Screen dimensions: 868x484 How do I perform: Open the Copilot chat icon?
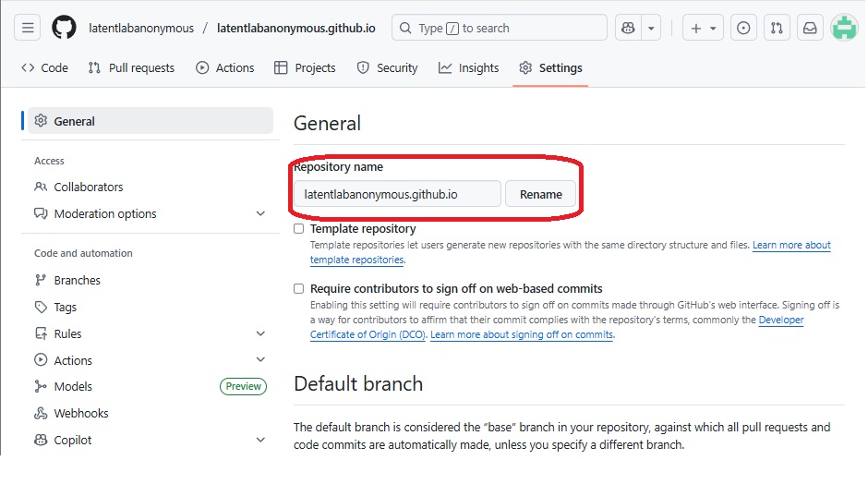click(629, 28)
